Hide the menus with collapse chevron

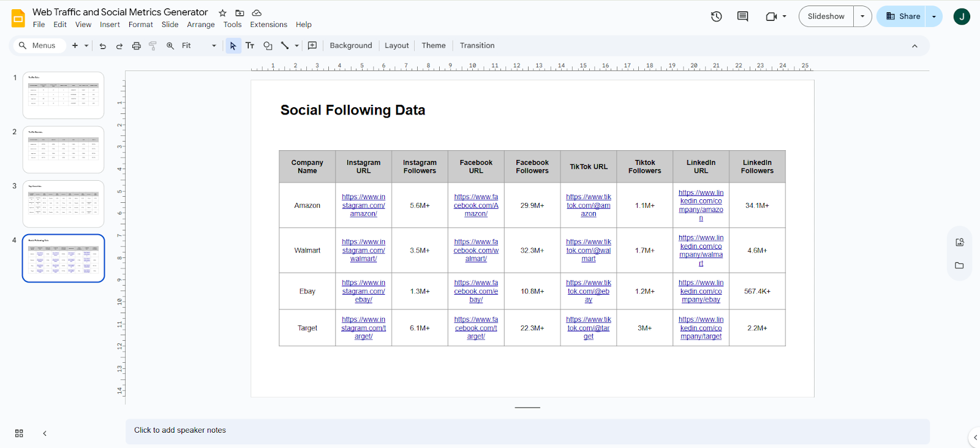(914, 46)
